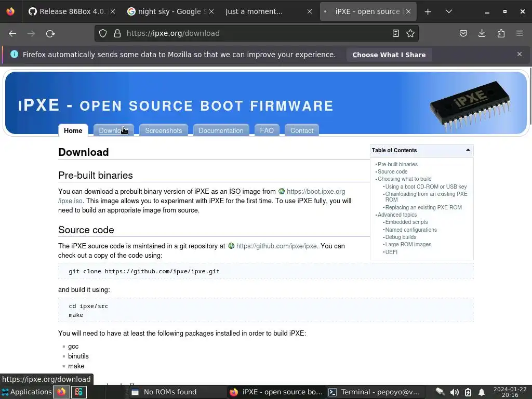Dismiss the Firefox data notification bar

tap(520, 54)
